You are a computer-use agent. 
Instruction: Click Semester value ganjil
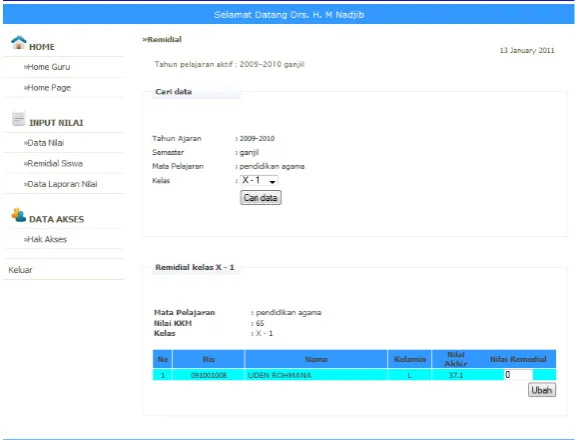click(249, 153)
